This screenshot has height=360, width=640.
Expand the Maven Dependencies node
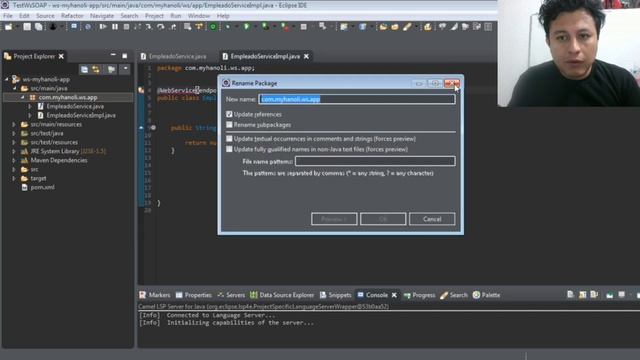pyautogui.click(x=14, y=160)
